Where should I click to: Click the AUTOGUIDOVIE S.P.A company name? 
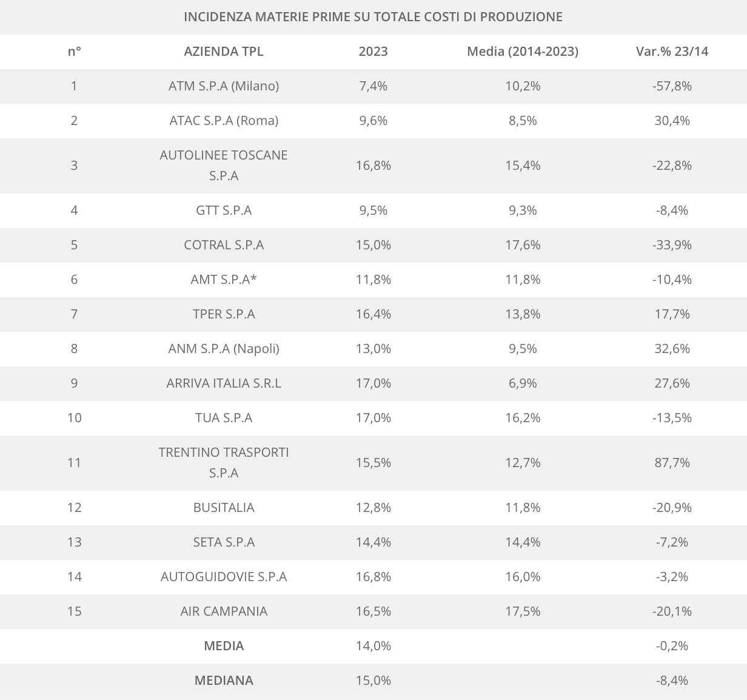pyautogui.click(x=224, y=577)
